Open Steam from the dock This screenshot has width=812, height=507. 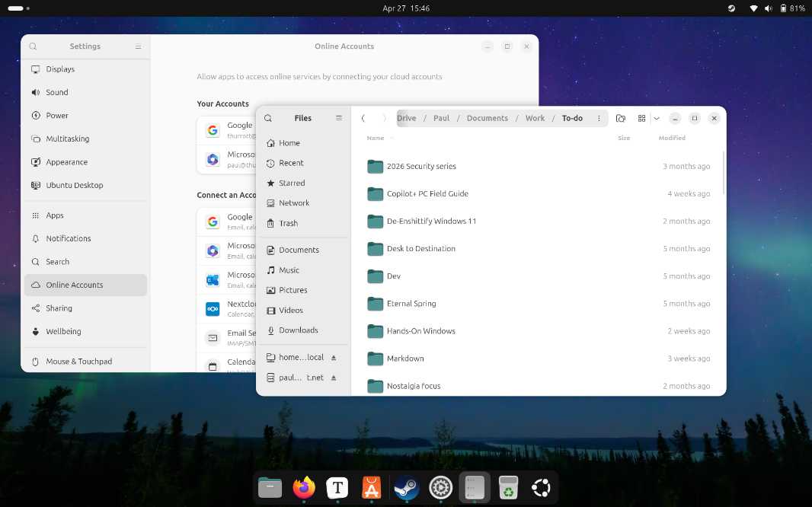[x=406, y=487]
